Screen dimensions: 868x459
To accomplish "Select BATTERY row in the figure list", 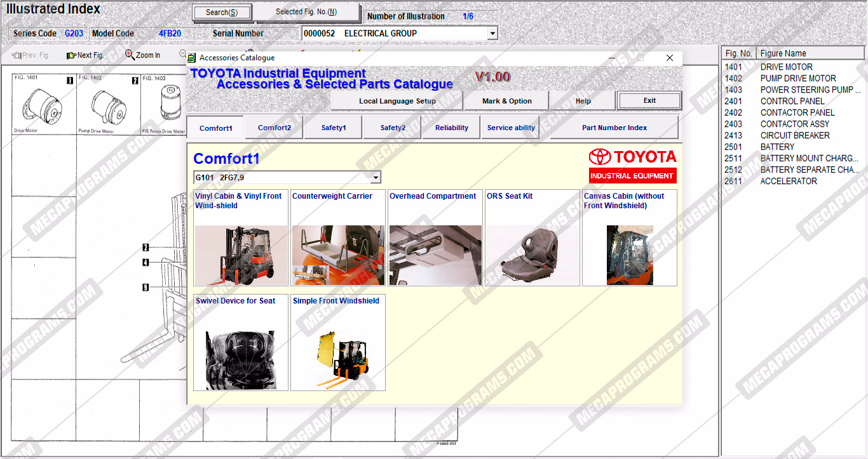I will pyautogui.click(x=777, y=147).
